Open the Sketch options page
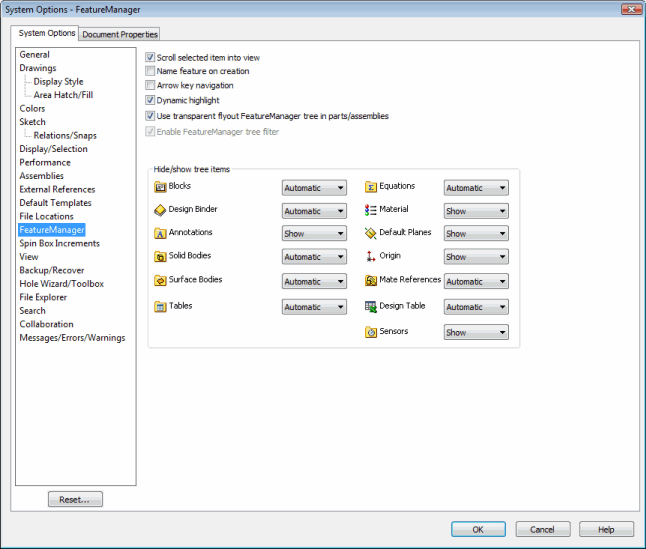Image resolution: width=646 pixels, height=549 pixels. (x=33, y=122)
